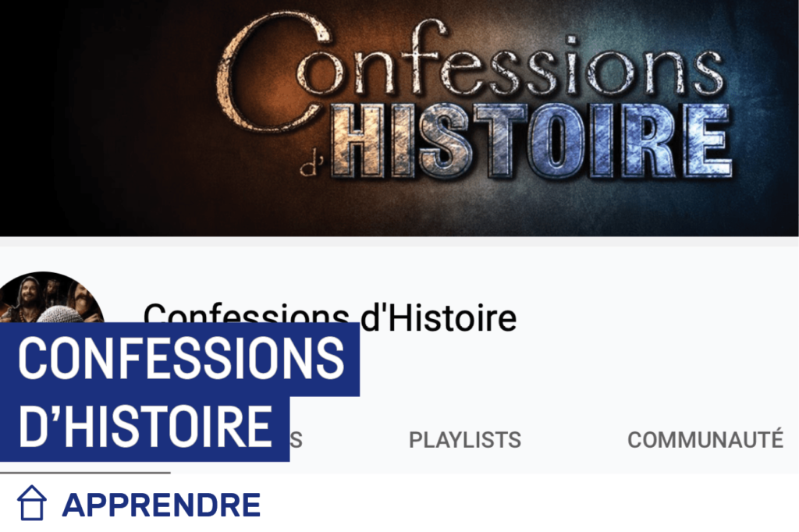This screenshot has height=532, width=799.
Task: Click the blue D'HISTOIRE title block
Action: coord(144,428)
